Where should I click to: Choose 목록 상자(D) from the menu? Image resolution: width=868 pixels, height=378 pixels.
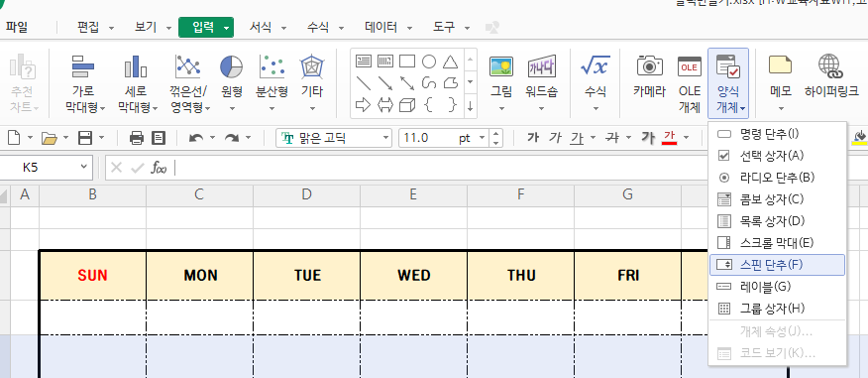click(777, 221)
